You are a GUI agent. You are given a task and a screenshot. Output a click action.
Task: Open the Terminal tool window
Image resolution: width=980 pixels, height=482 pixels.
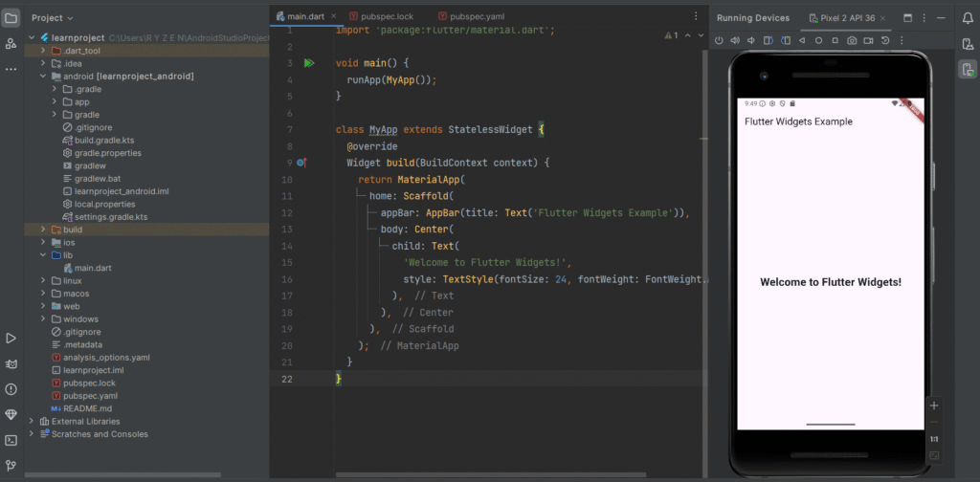point(11,440)
